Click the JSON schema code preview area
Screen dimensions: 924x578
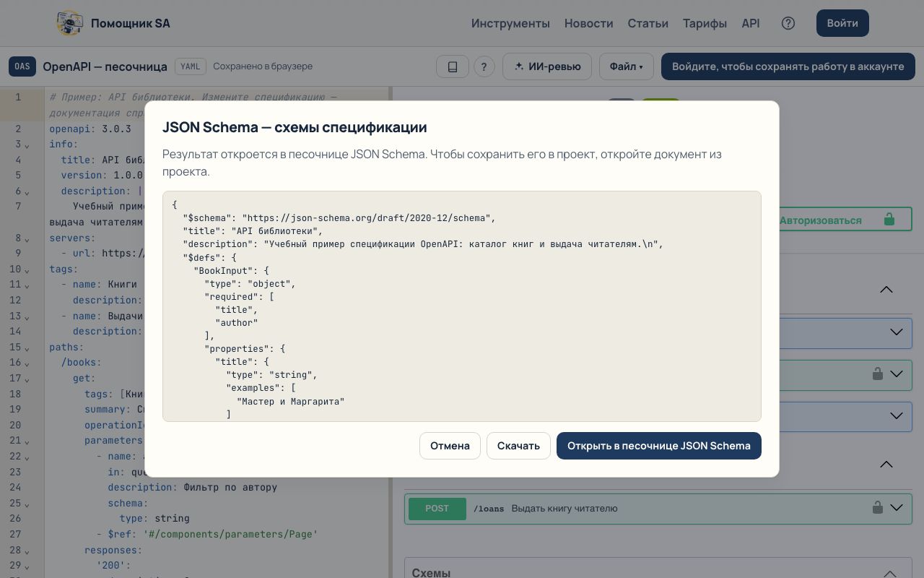(x=462, y=306)
